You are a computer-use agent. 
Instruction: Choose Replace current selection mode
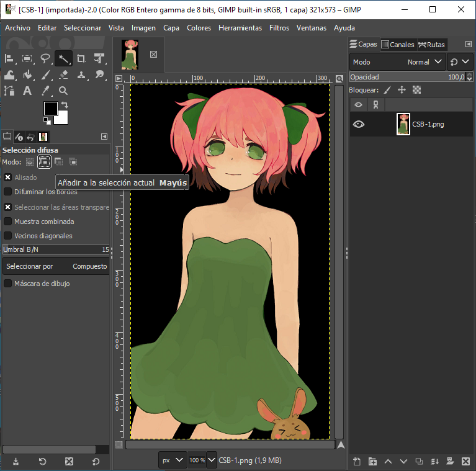coord(30,162)
